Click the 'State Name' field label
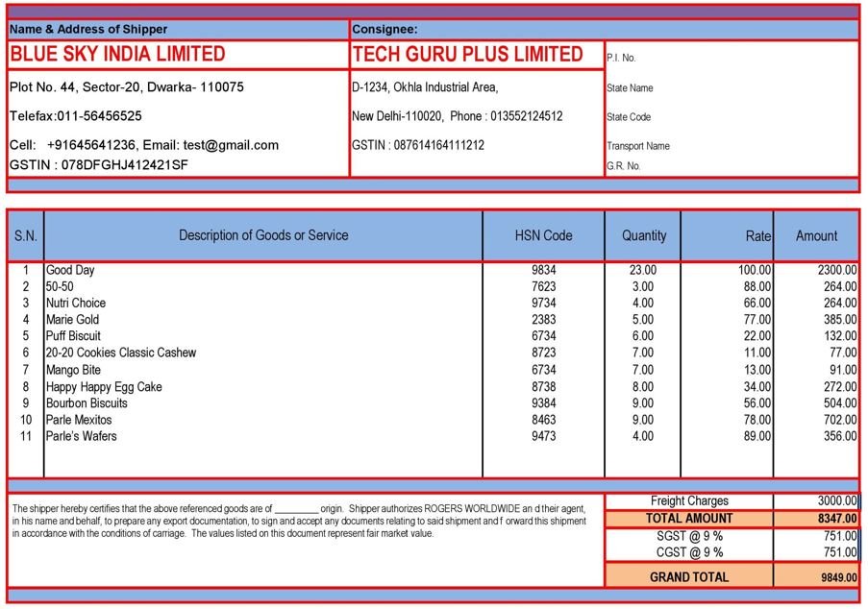This screenshot has width=868, height=609. [x=630, y=88]
